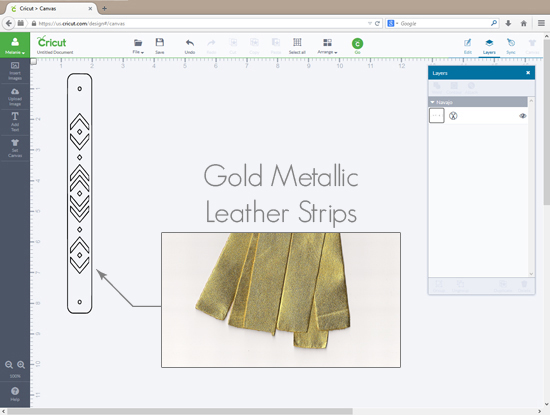Image resolution: width=550 pixels, height=415 pixels.
Task: Open the Help icon in sidebar
Action: [x=15, y=394]
